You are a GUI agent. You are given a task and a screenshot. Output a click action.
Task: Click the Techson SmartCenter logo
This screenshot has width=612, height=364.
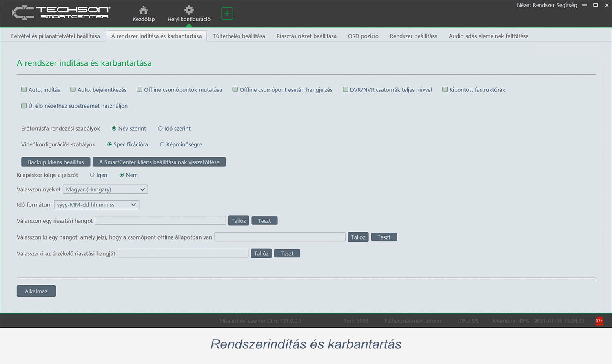[60, 13]
